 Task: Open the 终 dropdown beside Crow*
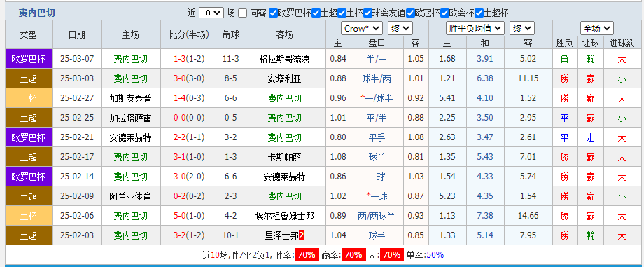tap(400, 29)
